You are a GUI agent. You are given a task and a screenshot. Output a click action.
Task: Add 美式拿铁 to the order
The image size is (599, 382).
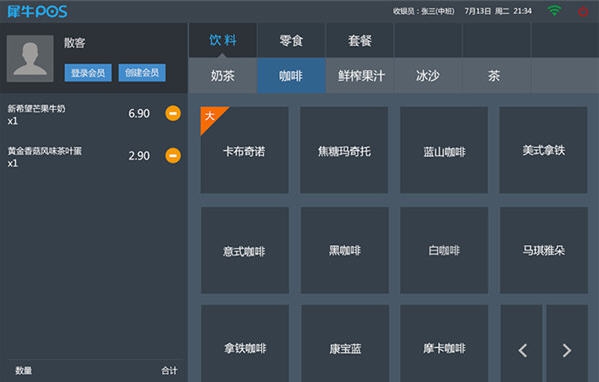[543, 150]
